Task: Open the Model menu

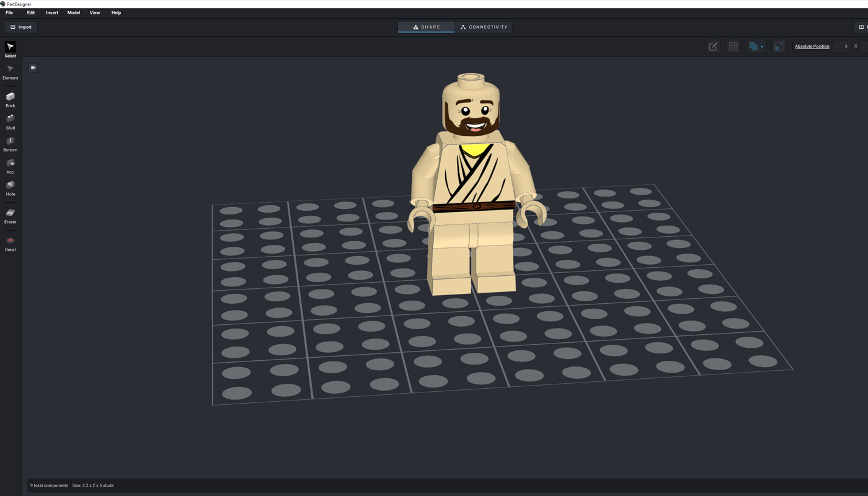Action: point(73,12)
